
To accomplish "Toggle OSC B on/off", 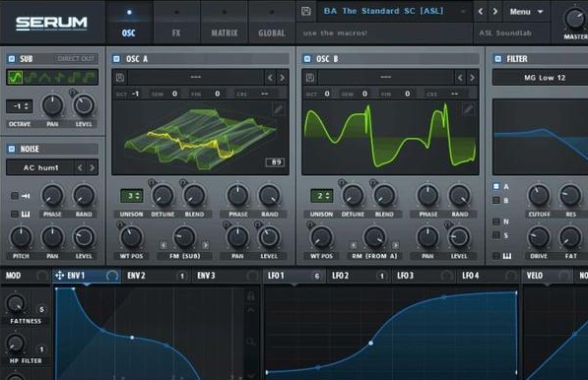I will 307,59.
